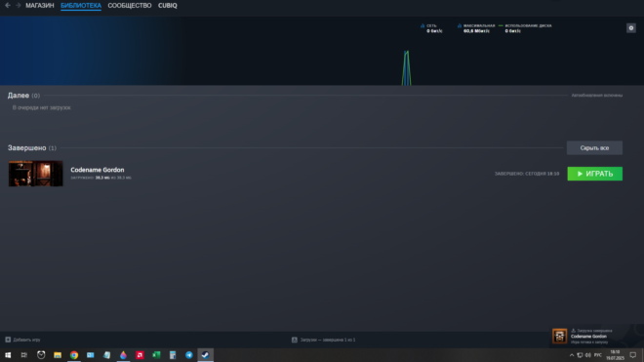Open the CUBIQ profile tab
This screenshot has width=644, height=362.
point(168,5)
